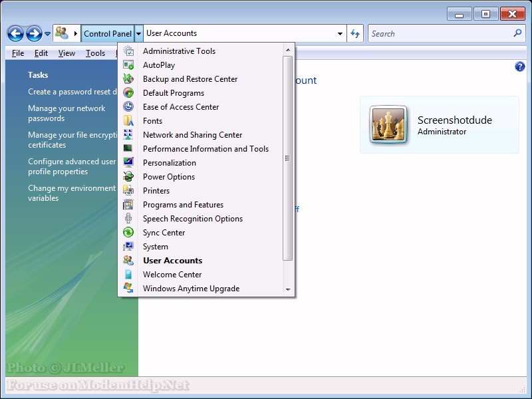Viewport: 532px width, 399px height.
Task: Click Change my environment variables
Action: [x=72, y=193]
